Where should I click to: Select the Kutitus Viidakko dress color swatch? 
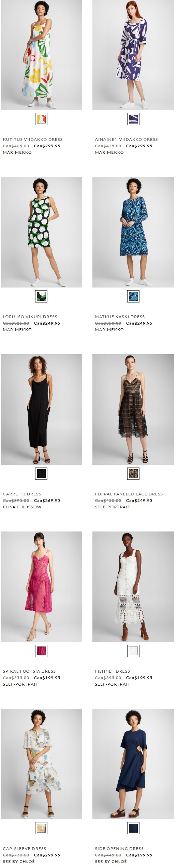click(41, 119)
